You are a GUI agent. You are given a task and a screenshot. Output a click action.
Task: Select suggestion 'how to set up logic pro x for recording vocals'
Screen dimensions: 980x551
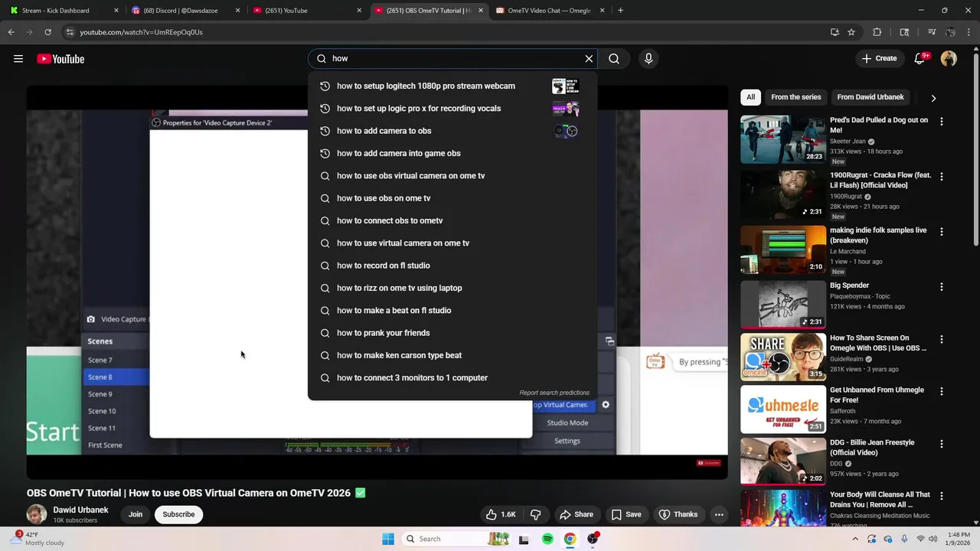point(452,109)
